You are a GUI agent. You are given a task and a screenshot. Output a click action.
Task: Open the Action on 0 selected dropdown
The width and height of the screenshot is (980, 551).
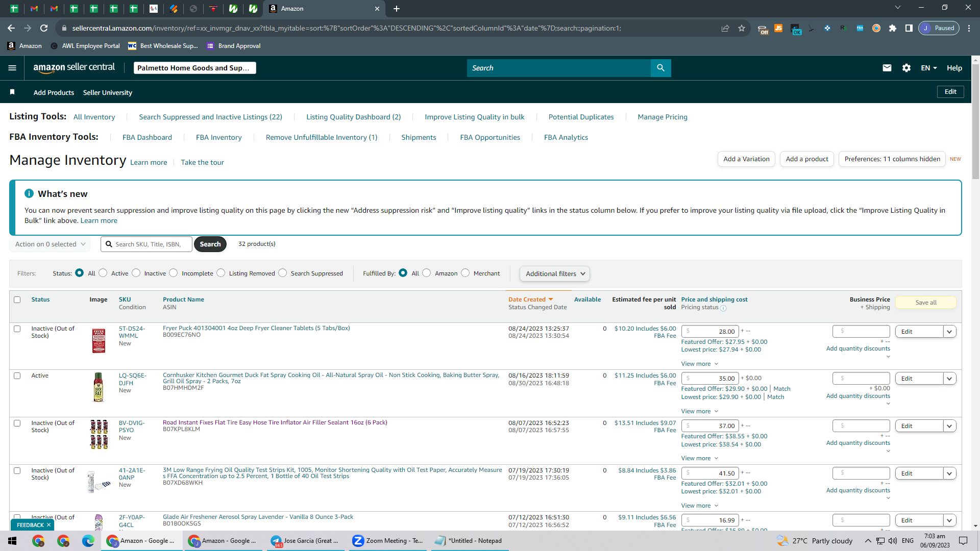50,244
